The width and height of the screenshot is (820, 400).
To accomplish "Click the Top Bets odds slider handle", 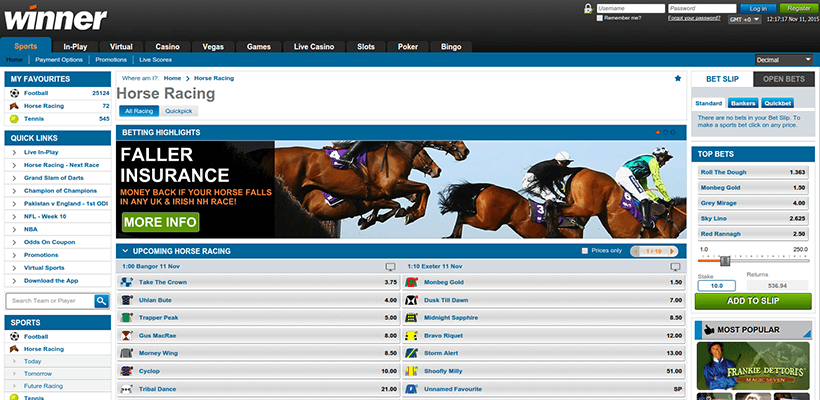I will [x=725, y=260].
